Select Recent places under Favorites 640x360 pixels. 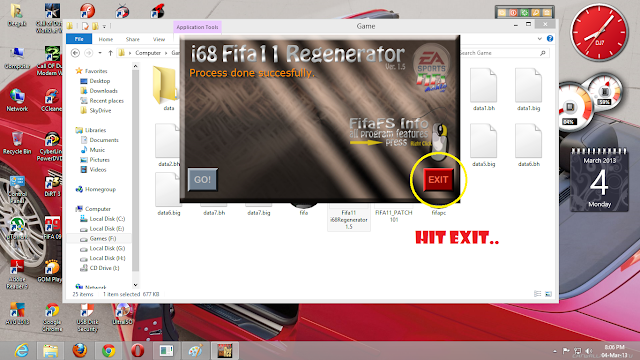[106, 100]
